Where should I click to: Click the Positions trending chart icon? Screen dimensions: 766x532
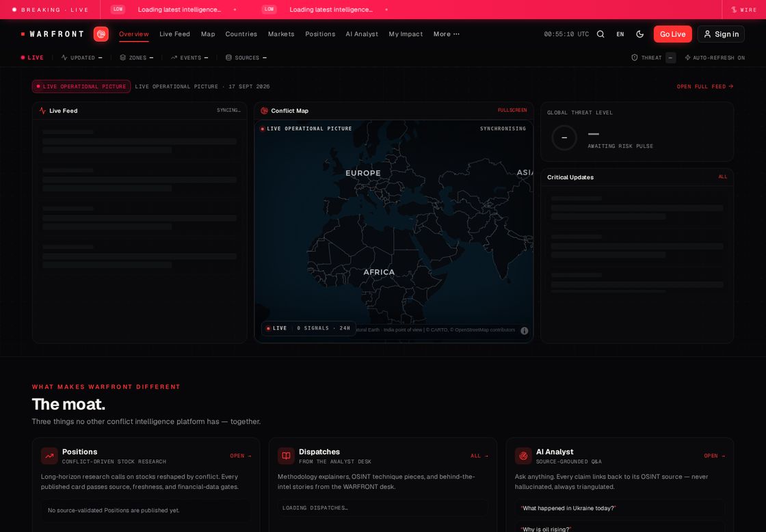49,456
